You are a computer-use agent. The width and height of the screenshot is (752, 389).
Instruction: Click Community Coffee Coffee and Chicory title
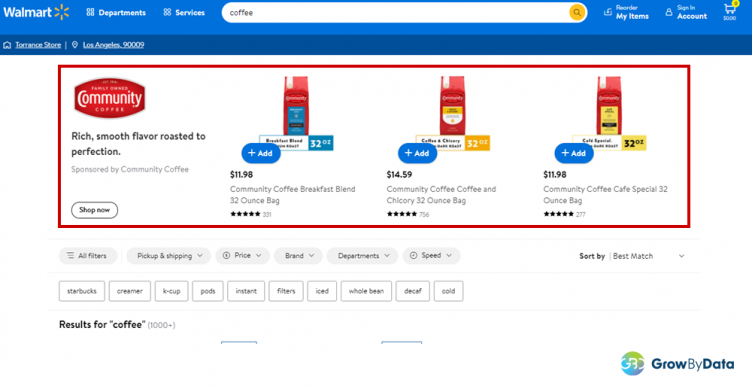[x=441, y=195]
